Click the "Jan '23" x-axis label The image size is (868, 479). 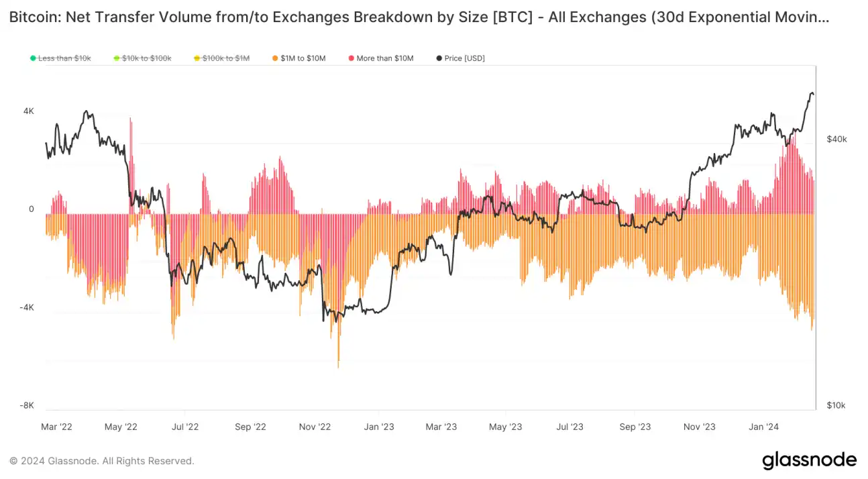click(379, 427)
